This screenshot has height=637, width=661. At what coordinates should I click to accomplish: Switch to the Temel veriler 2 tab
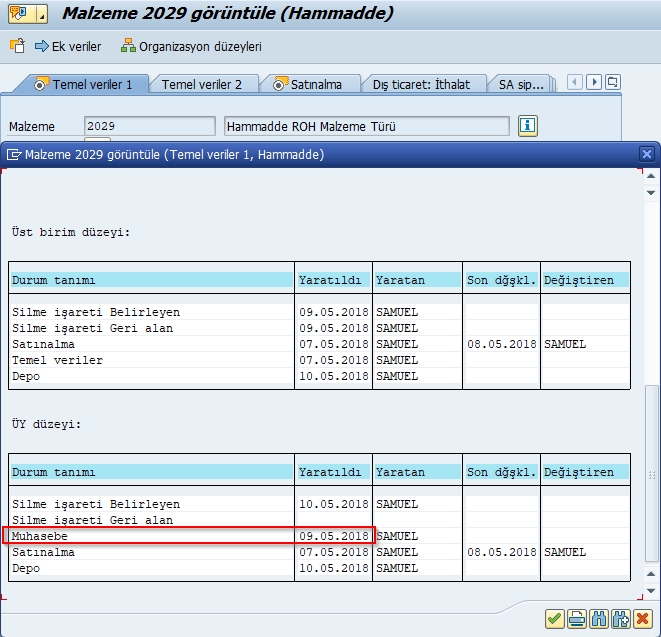pos(202,84)
